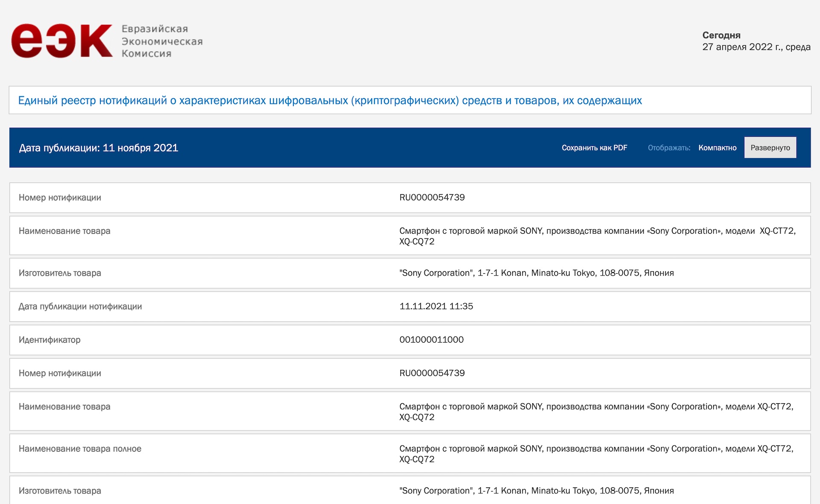This screenshot has height=504, width=820.
Task: Click Сохранить как PDF
Action: 594,148
